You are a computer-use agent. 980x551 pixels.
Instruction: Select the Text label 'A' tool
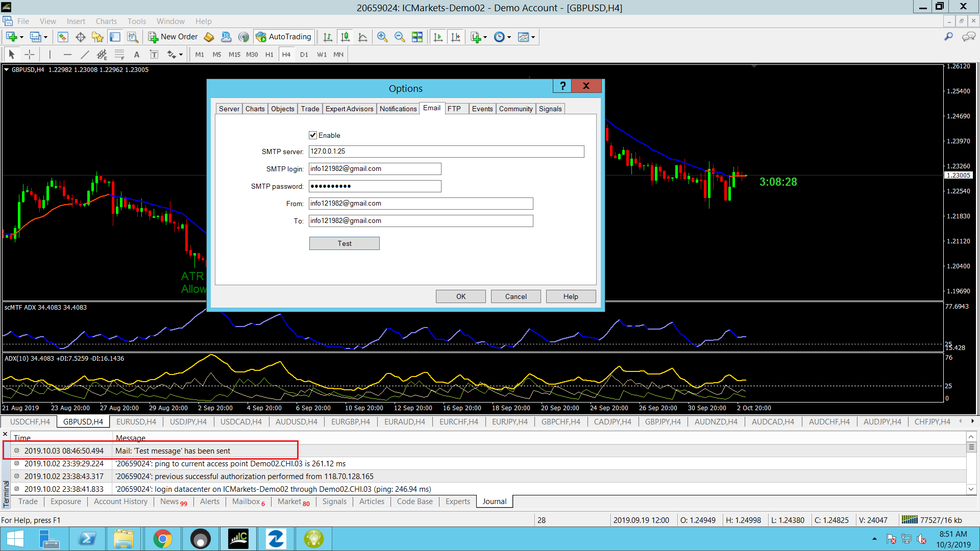point(136,54)
